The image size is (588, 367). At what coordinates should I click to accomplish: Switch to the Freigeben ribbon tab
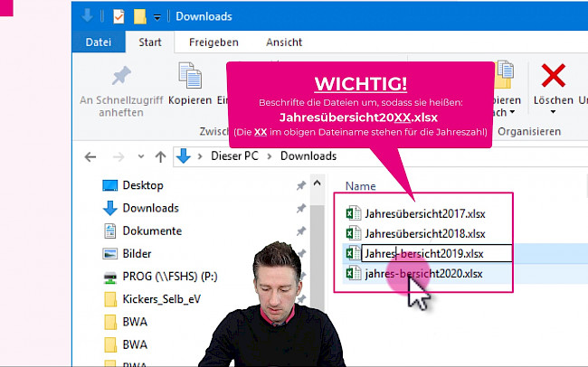coord(213,42)
